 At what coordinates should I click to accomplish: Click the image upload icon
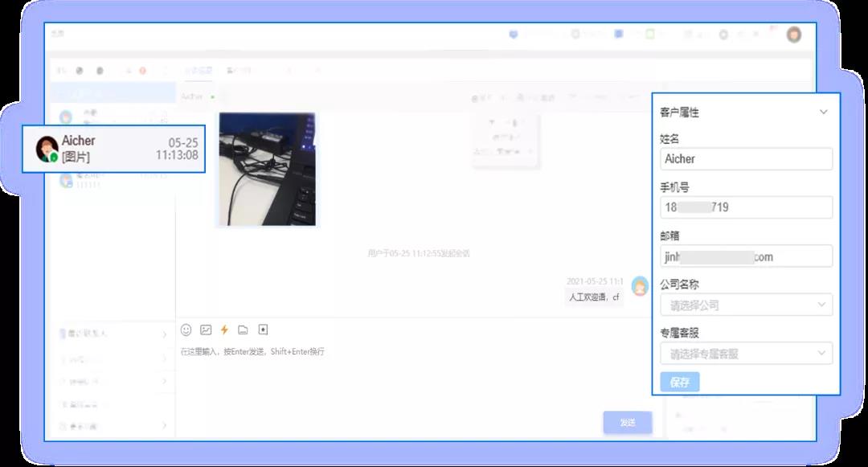[206, 330]
